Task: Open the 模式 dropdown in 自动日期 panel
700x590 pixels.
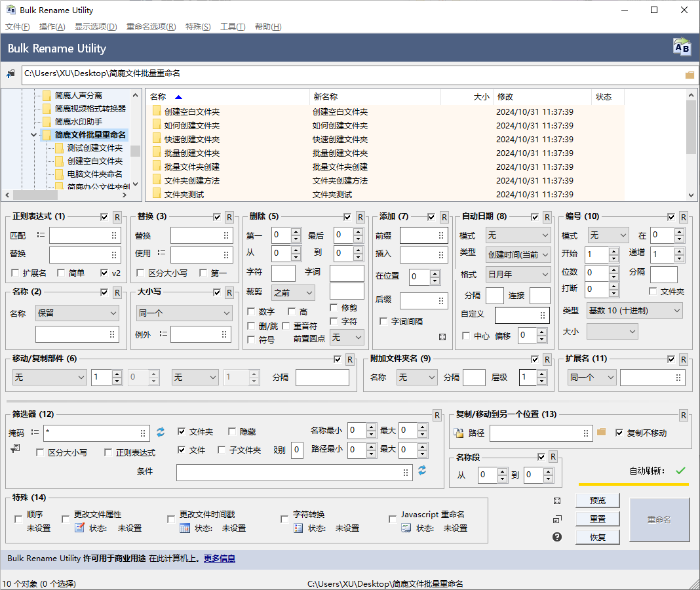Action: coord(518,235)
